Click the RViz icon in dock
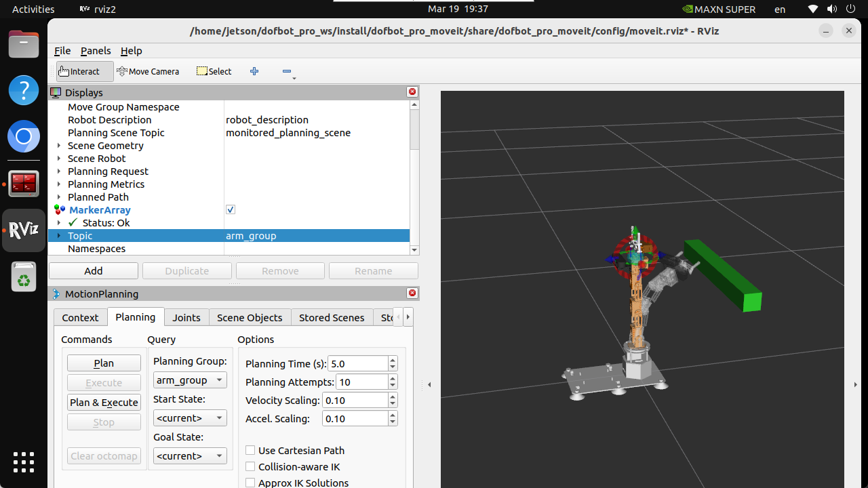Image resolution: width=868 pixels, height=488 pixels. tap(24, 230)
